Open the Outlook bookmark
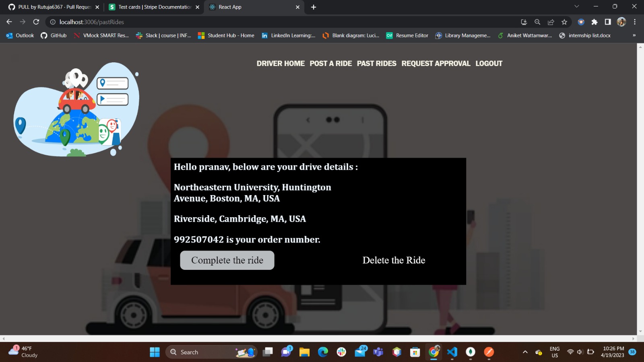Image resolution: width=644 pixels, height=362 pixels. (19, 35)
